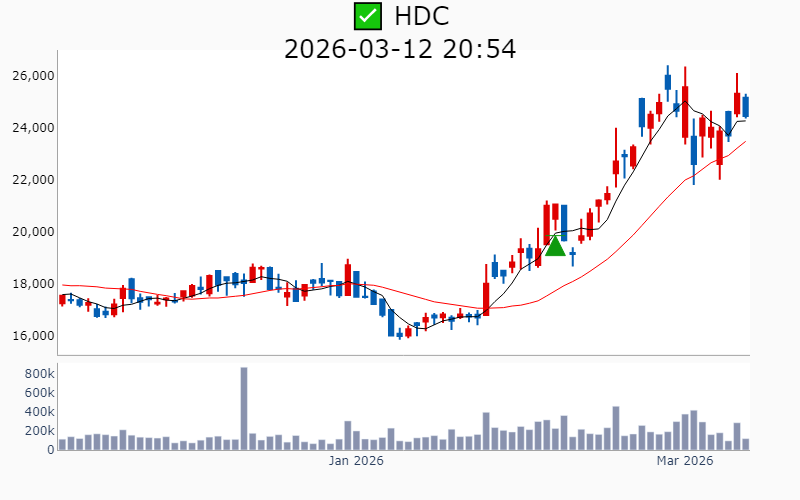
Task: Click the 26,000 price axis label
Action: point(34,76)
